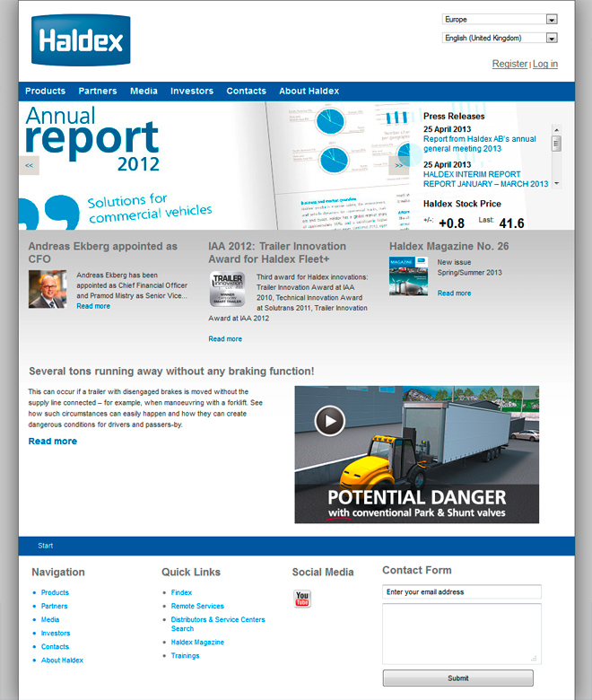The image size is (592, 700).
Task: Play the Potential Danger video
Action: point(330,421)
